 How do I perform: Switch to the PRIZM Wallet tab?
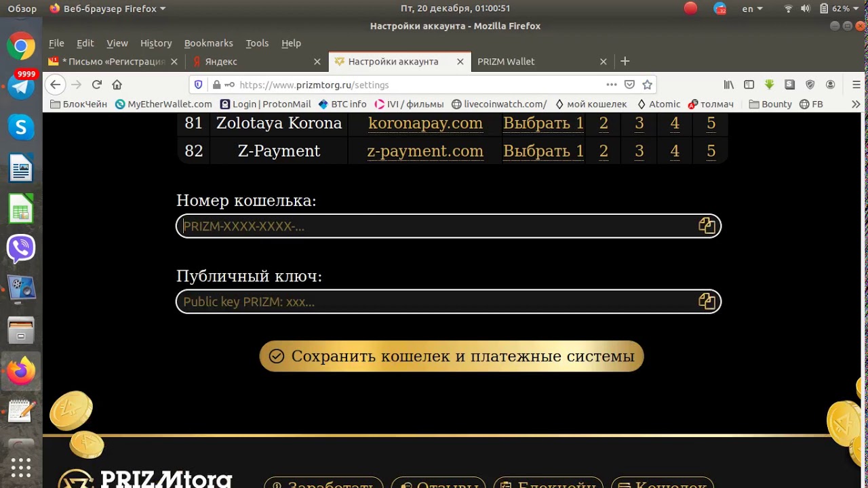click(x=541, y=61)
